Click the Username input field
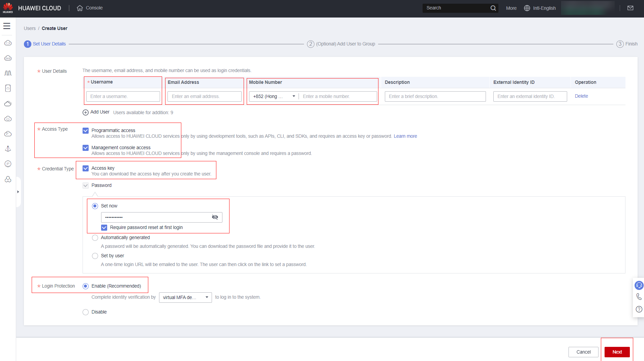Viewport: 644px width, 361px height. [x=123, y=96]
